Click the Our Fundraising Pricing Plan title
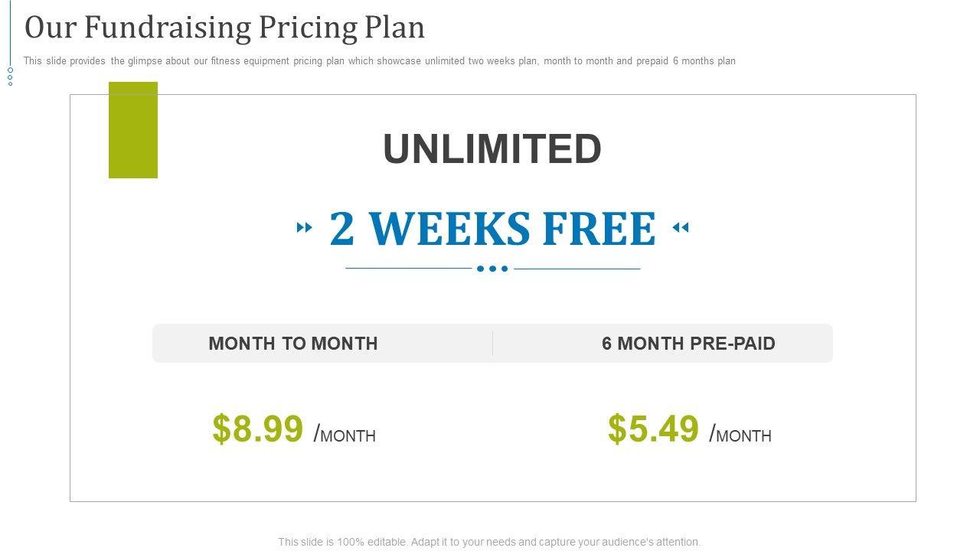Image resolution: width=980 pixels, height=551 pixels. point(224,28)
